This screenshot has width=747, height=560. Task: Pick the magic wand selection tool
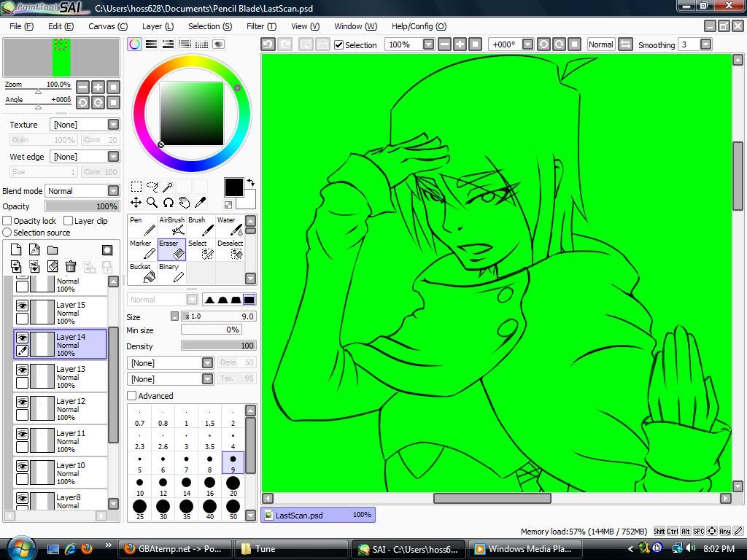168,187
